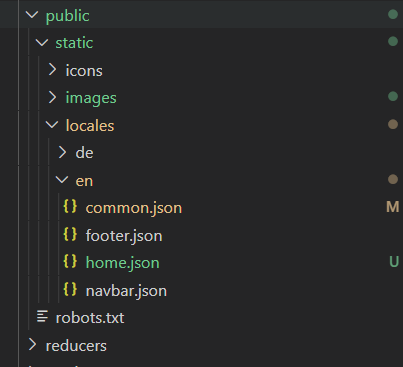Click the JSON braces icon beside common.json

(x=70, y=207)
